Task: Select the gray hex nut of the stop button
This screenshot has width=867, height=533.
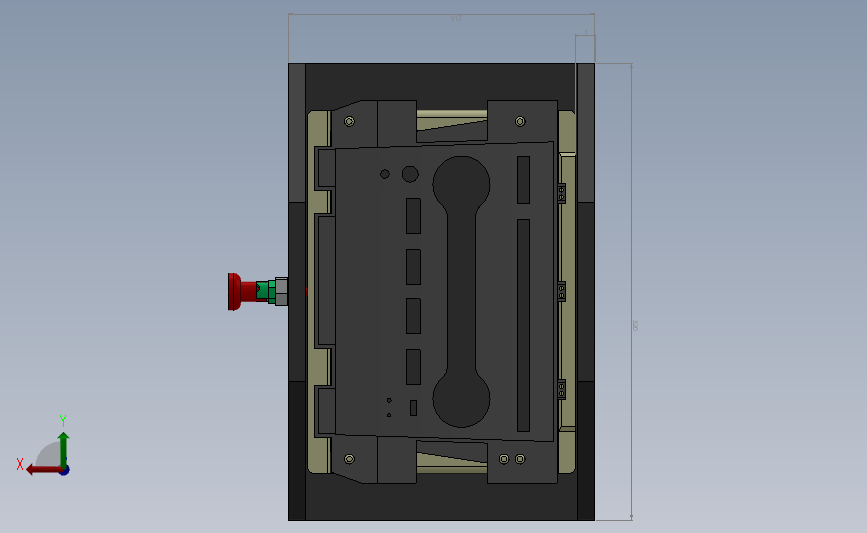Action: coord(281,291)
